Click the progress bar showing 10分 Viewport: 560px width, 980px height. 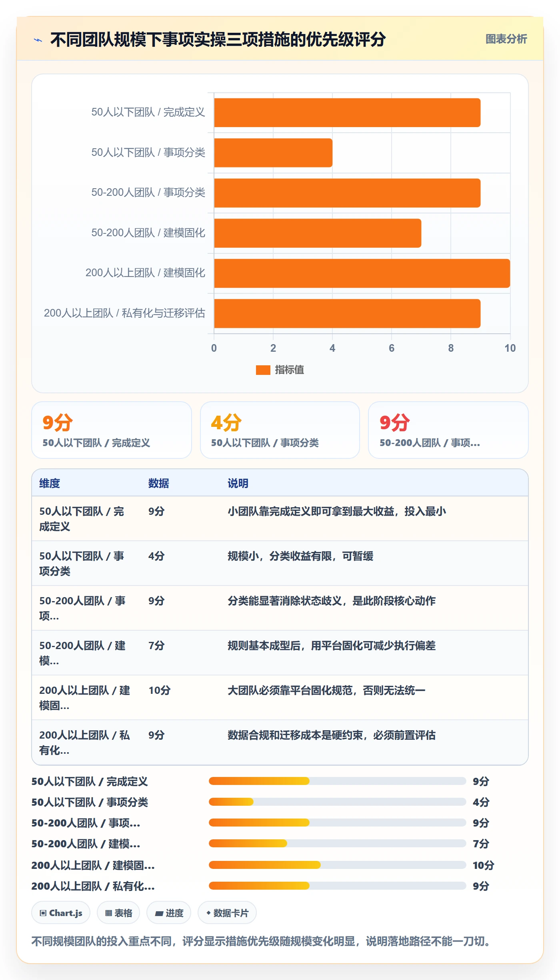(337, 865)
